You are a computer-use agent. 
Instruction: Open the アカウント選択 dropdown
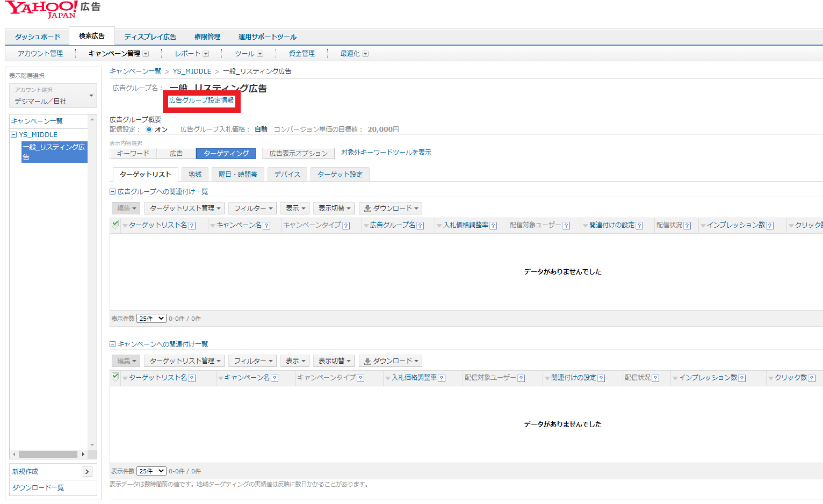[x=53, y=96]
